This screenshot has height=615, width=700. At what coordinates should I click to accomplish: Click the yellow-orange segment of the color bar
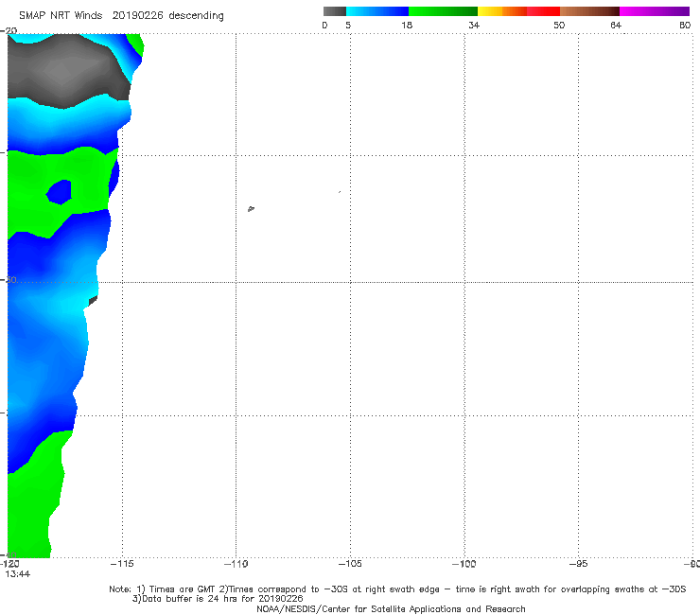[x=502, y=11]
